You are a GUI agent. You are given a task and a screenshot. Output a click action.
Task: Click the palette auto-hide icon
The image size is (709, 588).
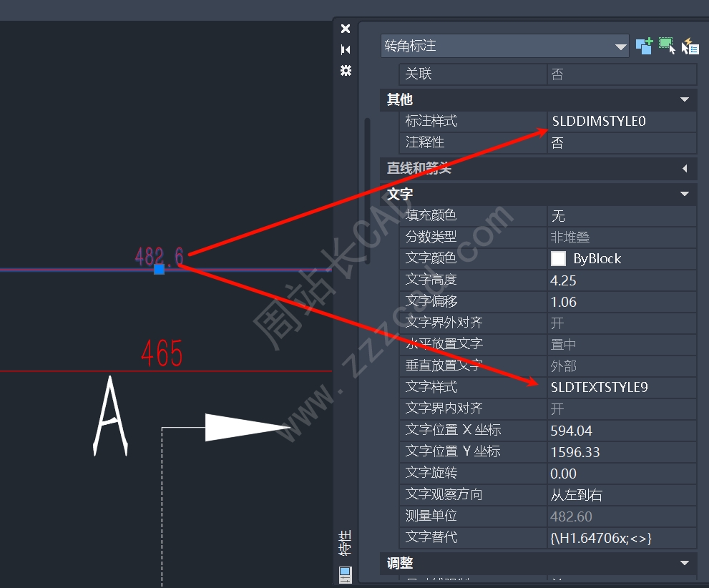tap(346, 49)
